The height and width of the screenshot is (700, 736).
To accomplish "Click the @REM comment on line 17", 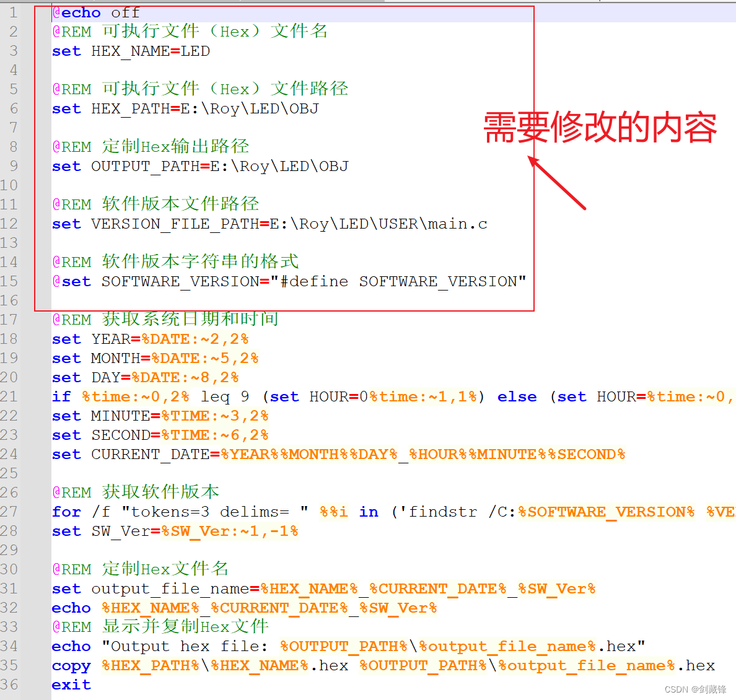I will (x=165, y=319).
